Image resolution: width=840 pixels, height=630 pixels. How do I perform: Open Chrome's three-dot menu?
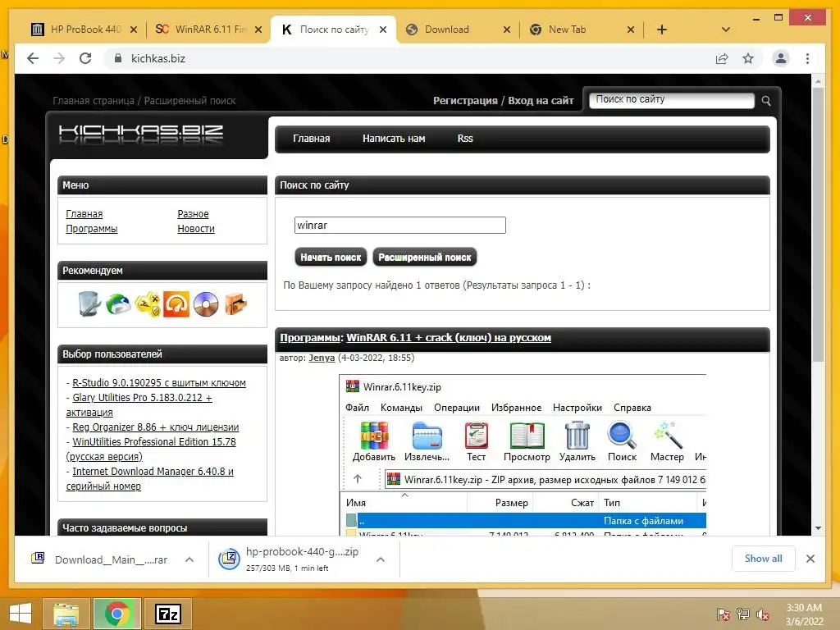(x=807, y=58)
